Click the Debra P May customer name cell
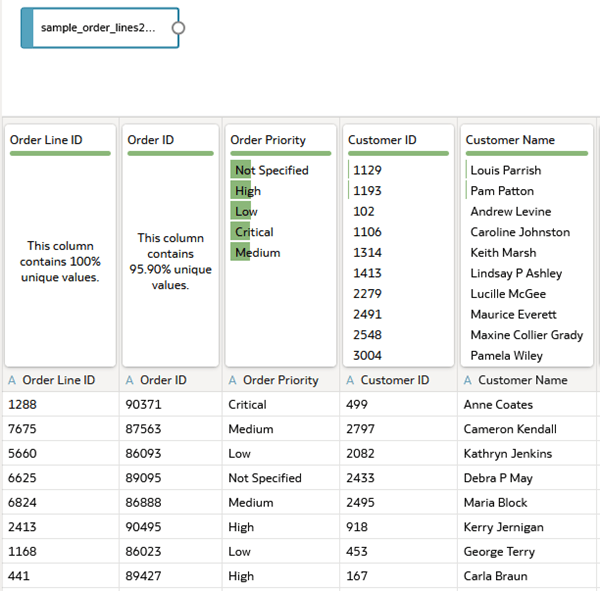The width and height of the screenshot is (600, 591). click(528, 478)
